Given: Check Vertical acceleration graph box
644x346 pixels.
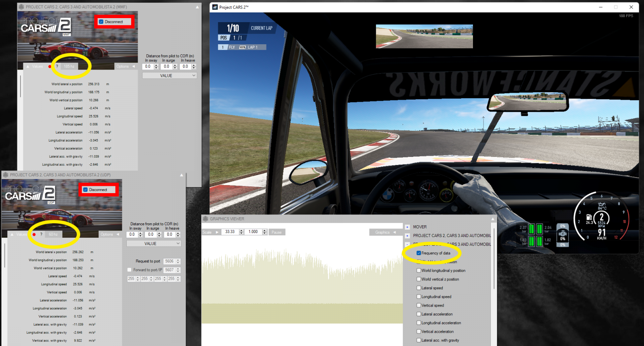Looking at the screenshot, I should (419, 332).
